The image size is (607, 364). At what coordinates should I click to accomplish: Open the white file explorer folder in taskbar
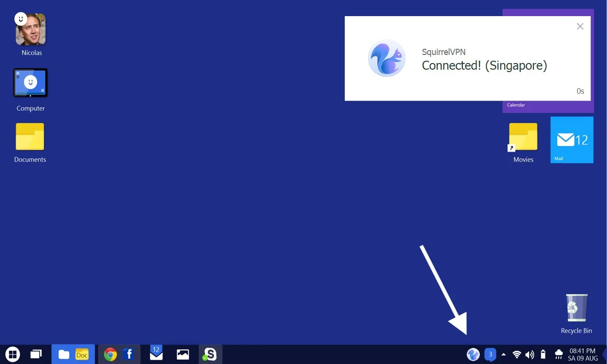[64, 354]
